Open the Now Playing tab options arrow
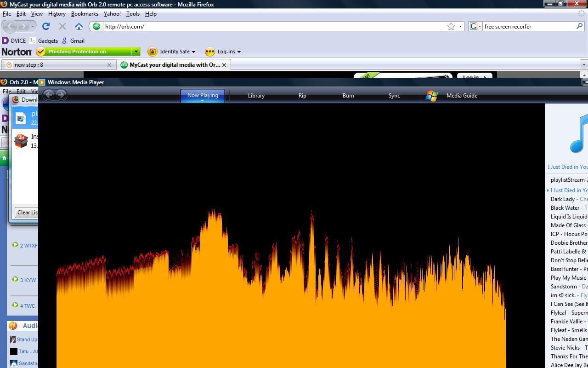 click(x=202, y=100)
